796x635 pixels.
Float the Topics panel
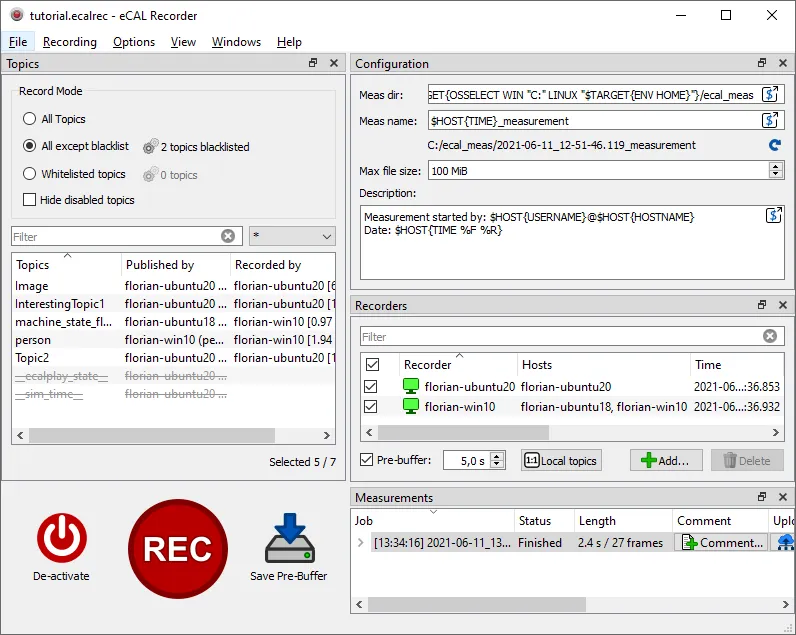pos(313,63)
